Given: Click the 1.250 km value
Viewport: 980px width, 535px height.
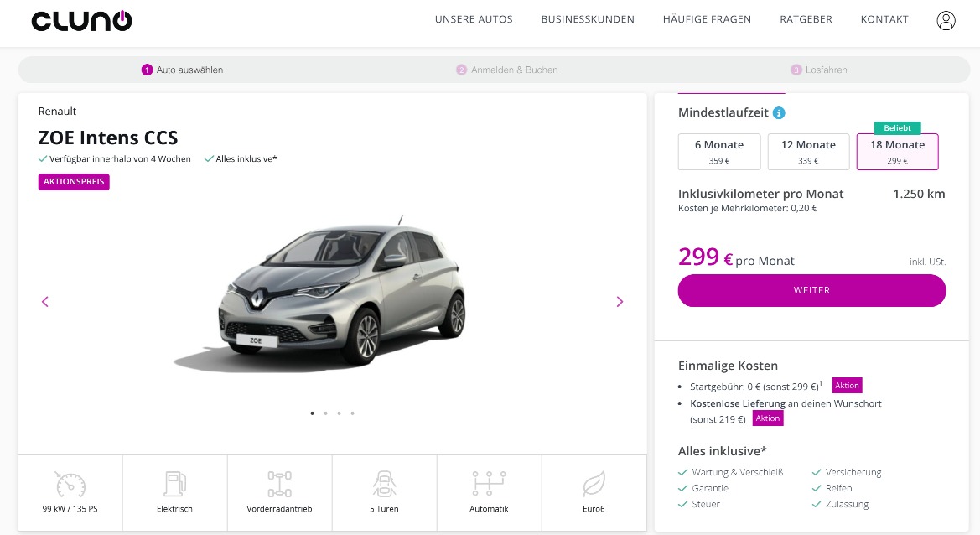Looking at the screenshot, I should (919, 194).
